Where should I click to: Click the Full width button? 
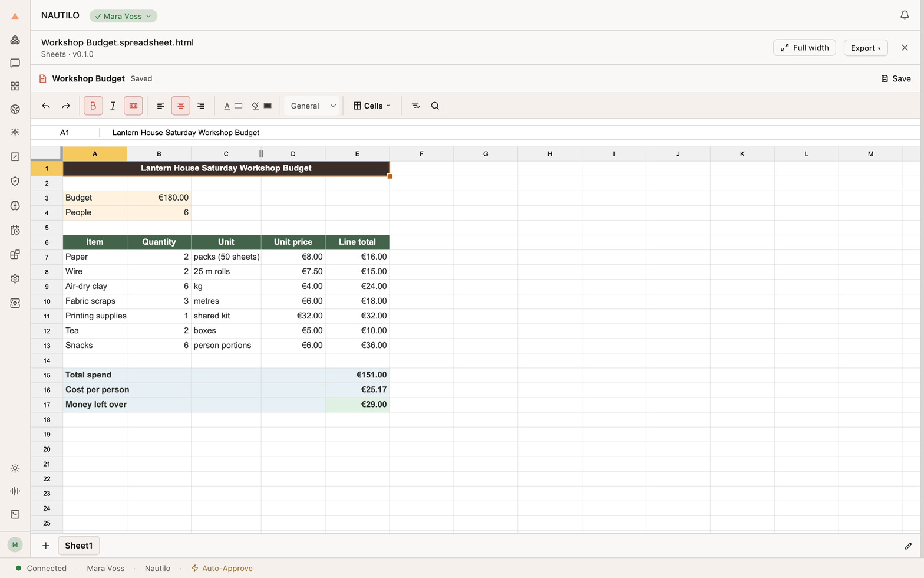tap(804, 48)
